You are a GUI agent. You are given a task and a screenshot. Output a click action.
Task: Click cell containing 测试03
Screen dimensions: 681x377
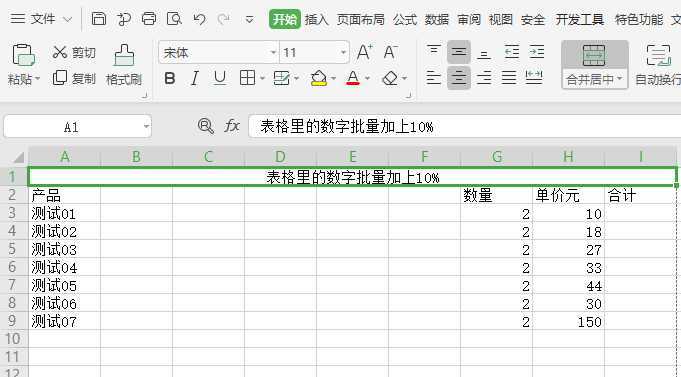(64, 250)
